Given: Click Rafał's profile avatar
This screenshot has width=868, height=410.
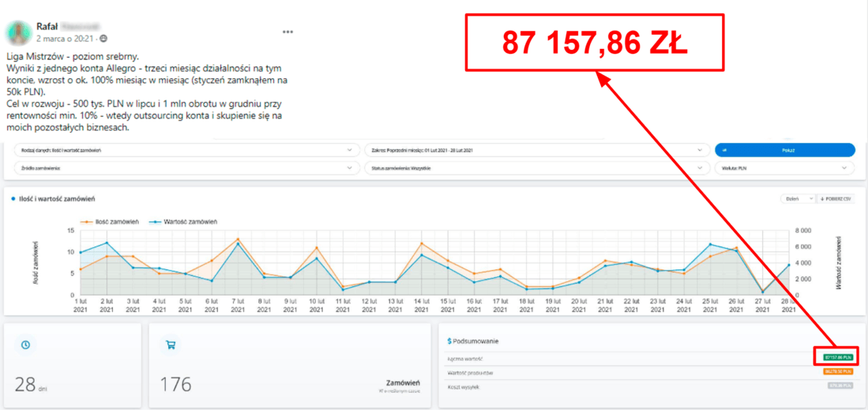Looking at the screenshot, I should [x=17, y=32].
